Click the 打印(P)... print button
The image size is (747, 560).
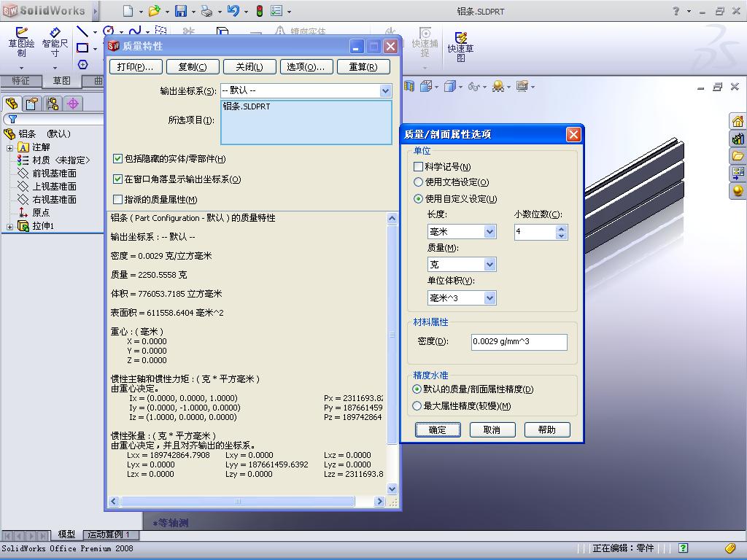point(136,66)
